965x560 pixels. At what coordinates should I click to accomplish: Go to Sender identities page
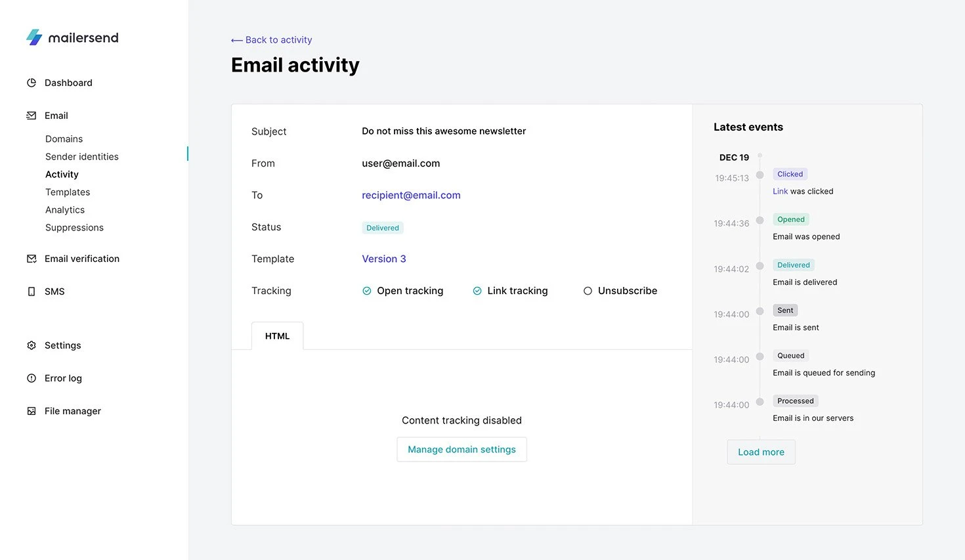coord(82,157)
